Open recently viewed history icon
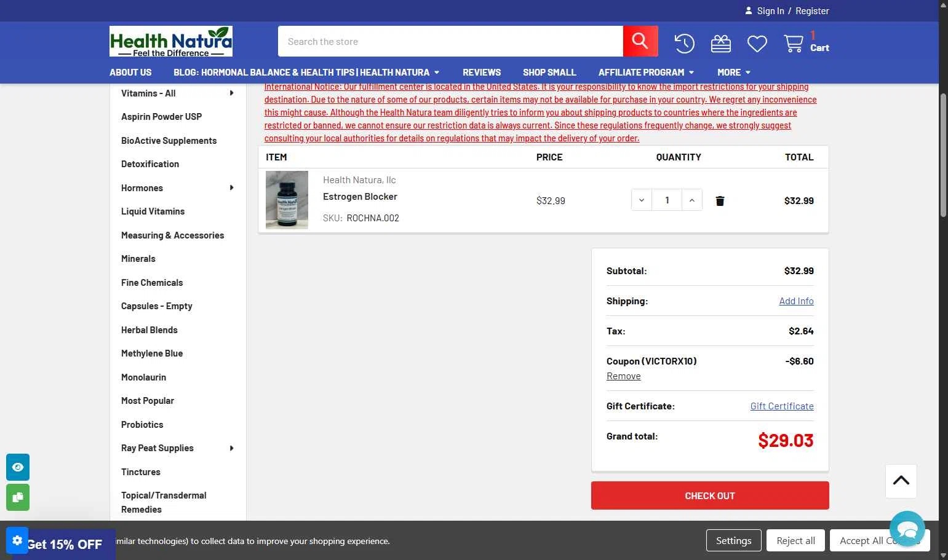 pos(684,43)
